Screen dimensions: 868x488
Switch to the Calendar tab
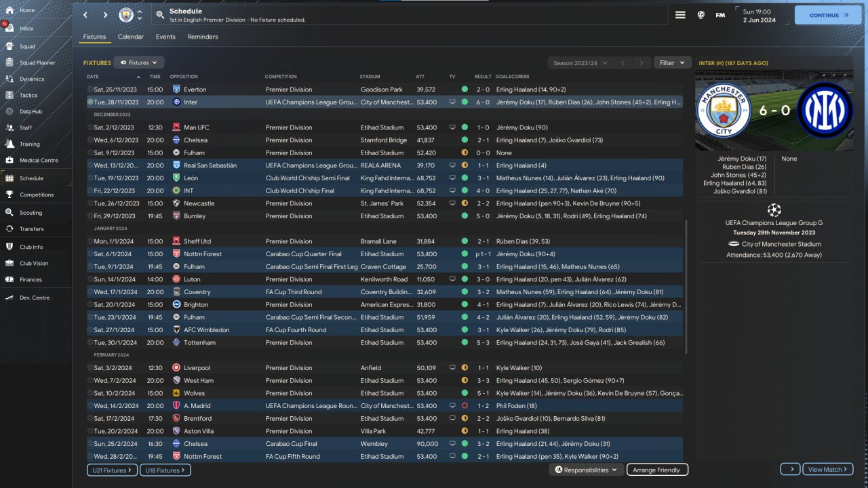[x=131, y=37]
